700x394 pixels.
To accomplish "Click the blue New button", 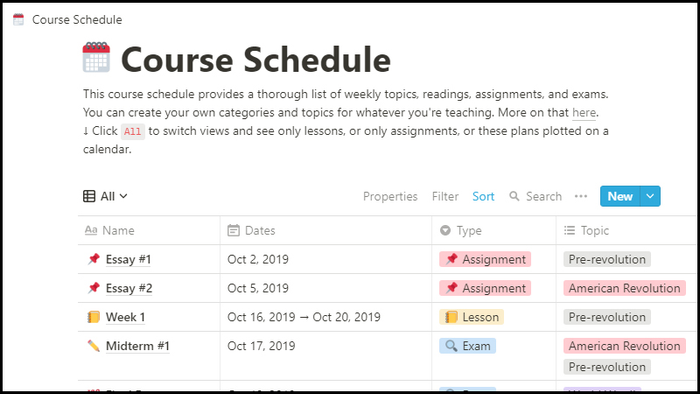I will point(620,196).
